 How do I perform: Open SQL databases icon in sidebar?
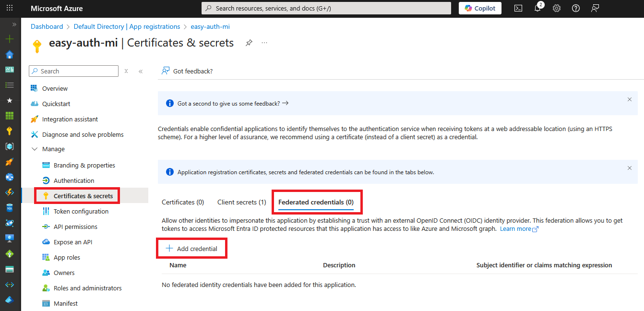[x=10, y=208]
